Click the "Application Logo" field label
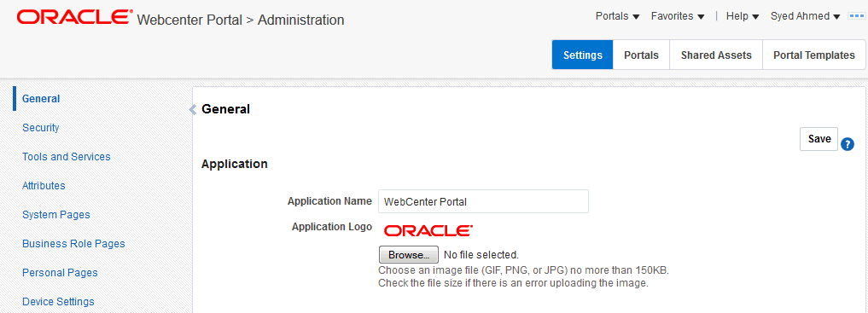The width and height of the screenshot is (868, 313). [332, 227]
